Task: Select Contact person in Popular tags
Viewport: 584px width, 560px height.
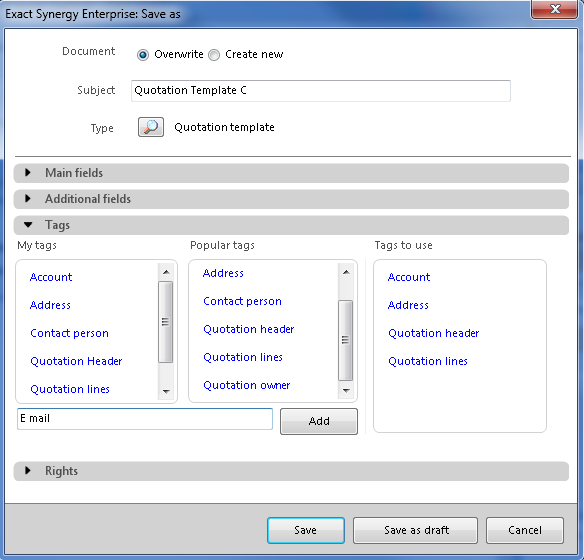Action: [x=242, y=301]
